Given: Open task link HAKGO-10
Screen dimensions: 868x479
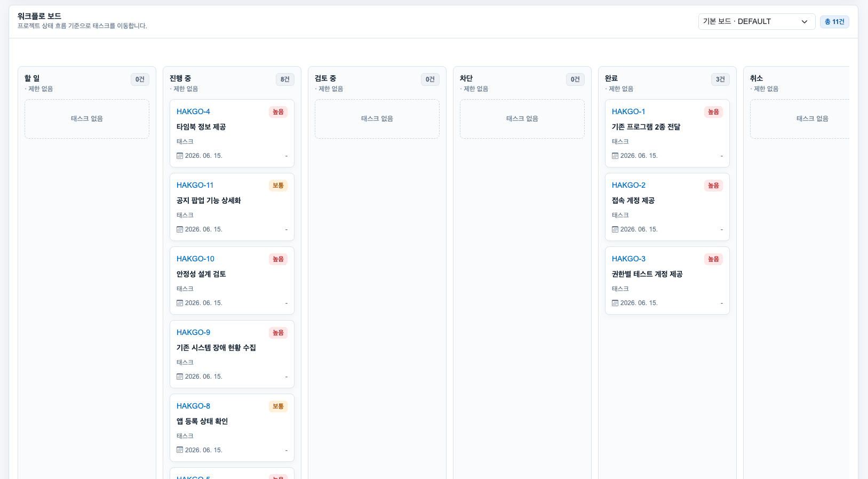Looking at the screenshot, I should (x=195, y=259).
